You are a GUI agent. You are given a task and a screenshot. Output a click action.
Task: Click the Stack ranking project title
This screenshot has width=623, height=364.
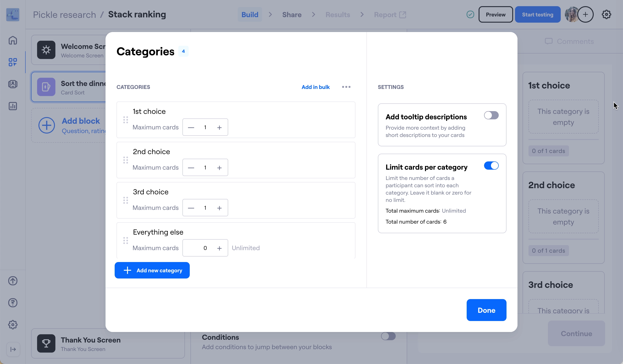tap(137, 15)
